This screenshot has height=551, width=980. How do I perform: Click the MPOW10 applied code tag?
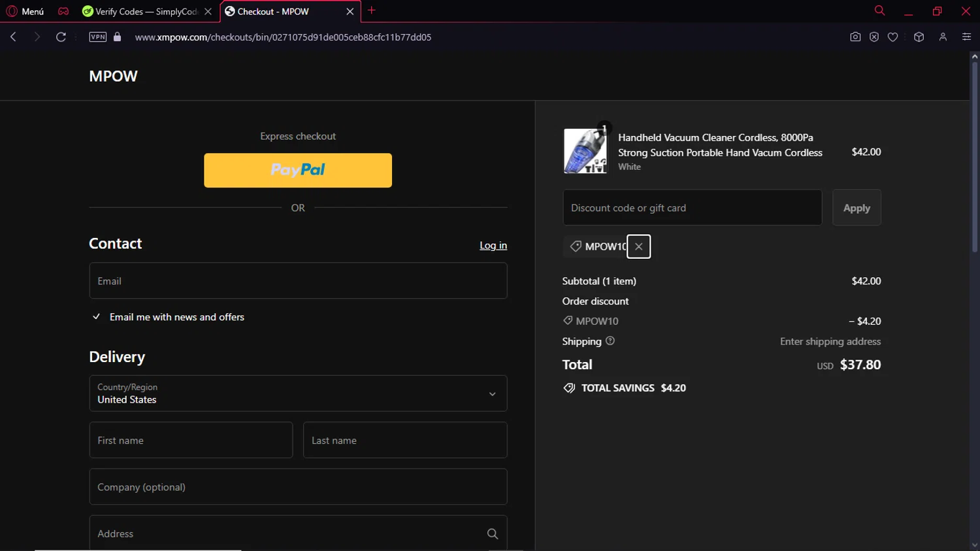pos(597,246)
